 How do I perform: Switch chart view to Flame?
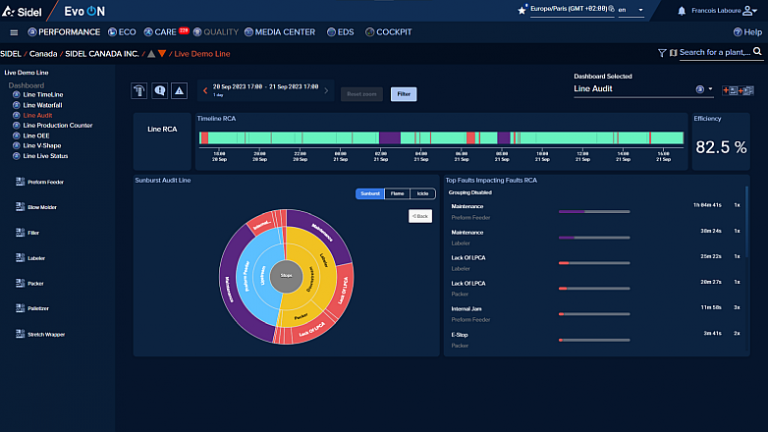[397, 194]
